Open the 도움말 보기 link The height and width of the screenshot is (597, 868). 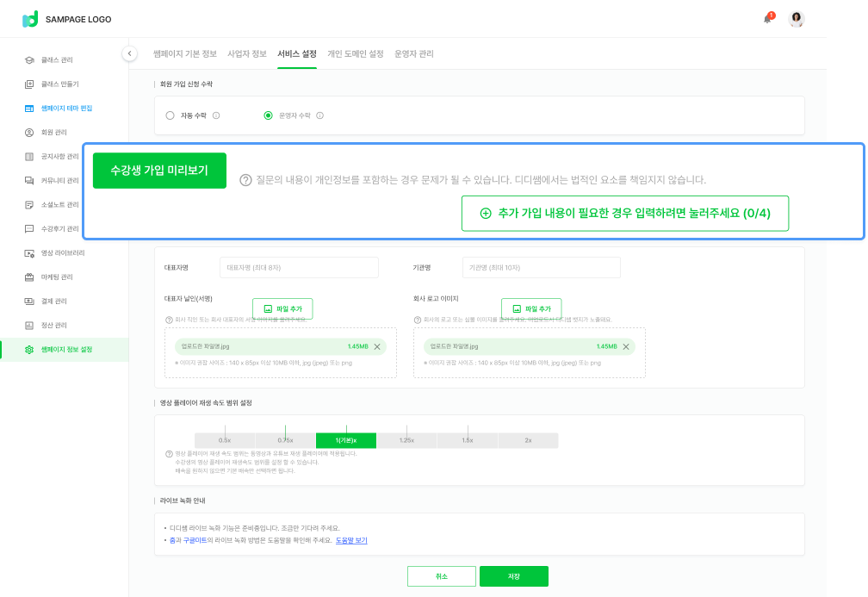pos(351,540)
